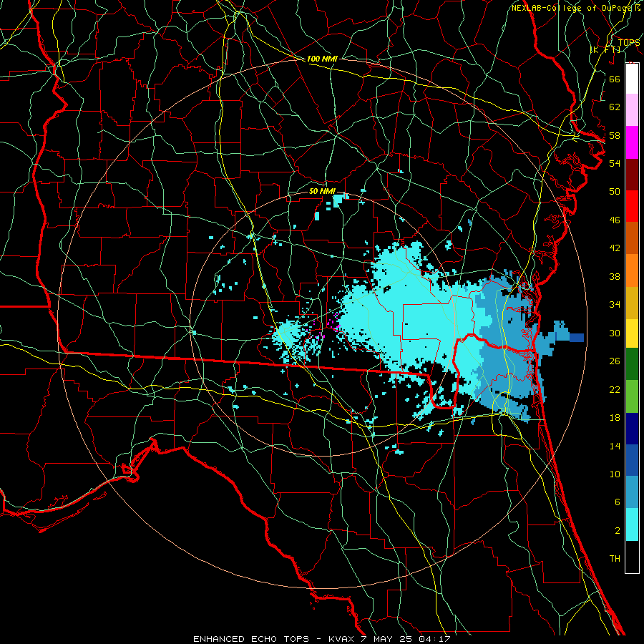Click the '04:17' timestamp in the caption
This screenshot has height=644, width=644.
point(434,639)
